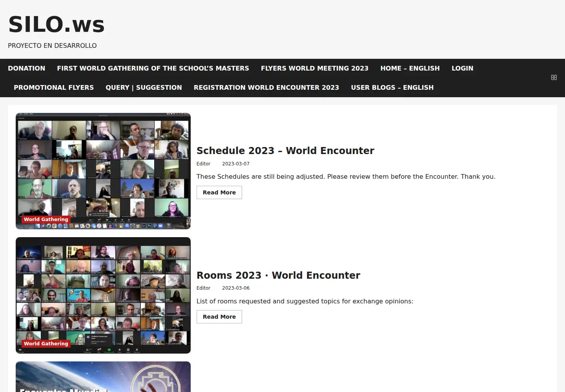Go to Registration World Encounter 2023
This screenshot has width=565, height=392.
point(266,87)
